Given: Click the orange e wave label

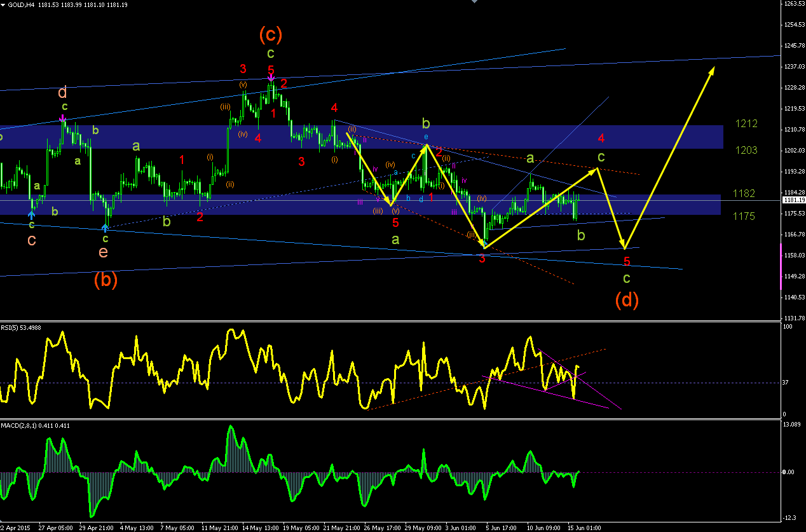Looking at the screenshot, I should pos(104,252).
